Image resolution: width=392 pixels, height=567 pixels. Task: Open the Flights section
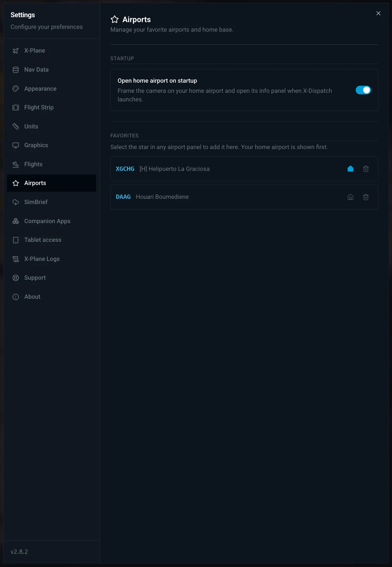point(52,164)
